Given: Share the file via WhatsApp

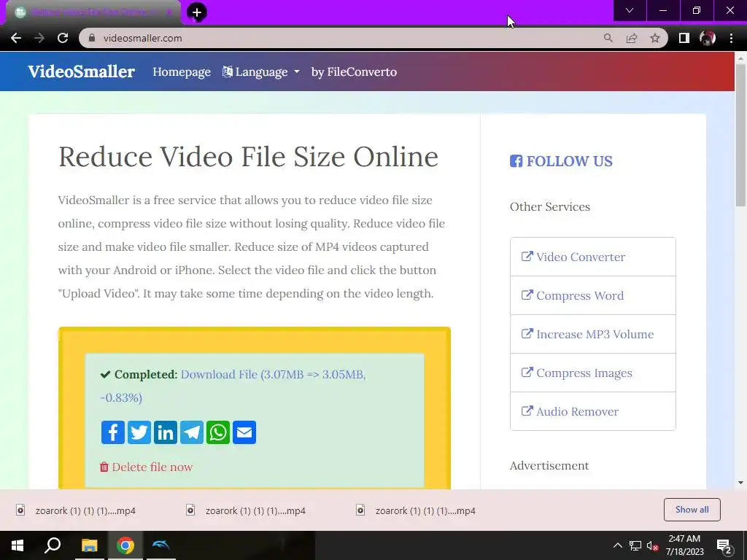Looking at the screenshot, I should click(x=217, y=432).
